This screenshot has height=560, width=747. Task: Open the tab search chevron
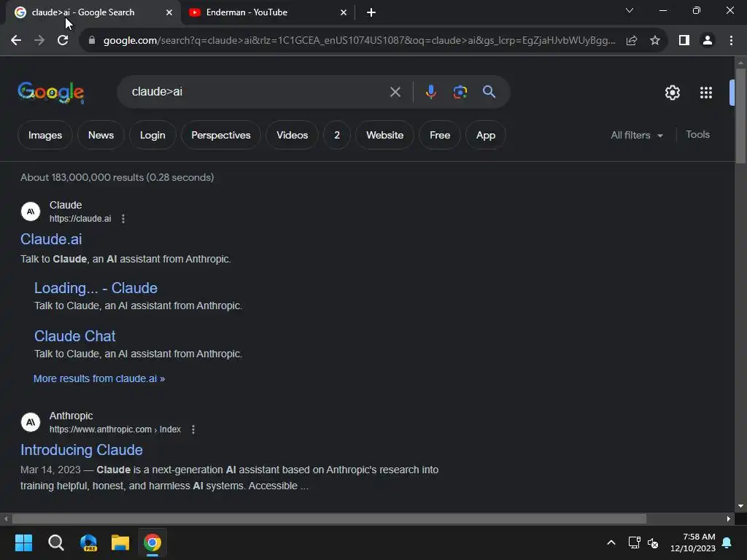pos(630,10)
